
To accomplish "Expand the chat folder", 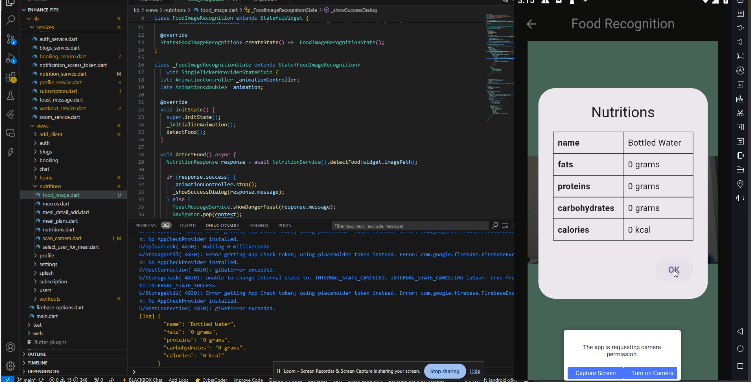I will tap(45, 169).
